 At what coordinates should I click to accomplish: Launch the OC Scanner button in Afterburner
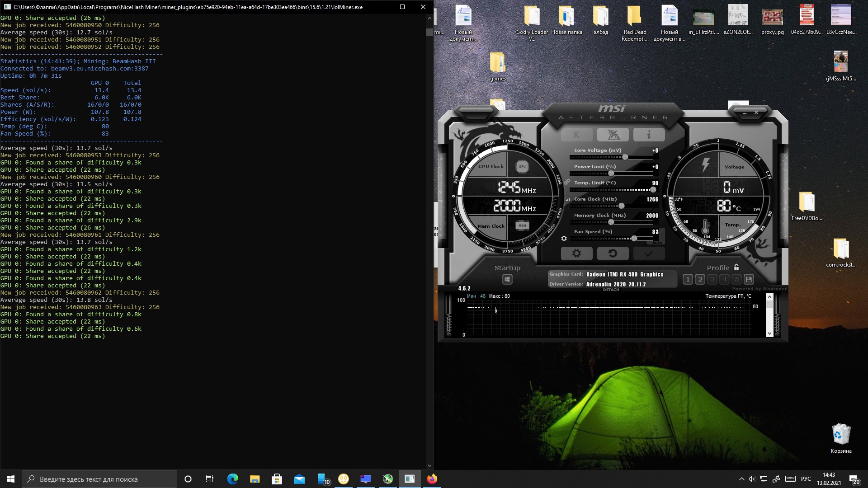[613, 135]
